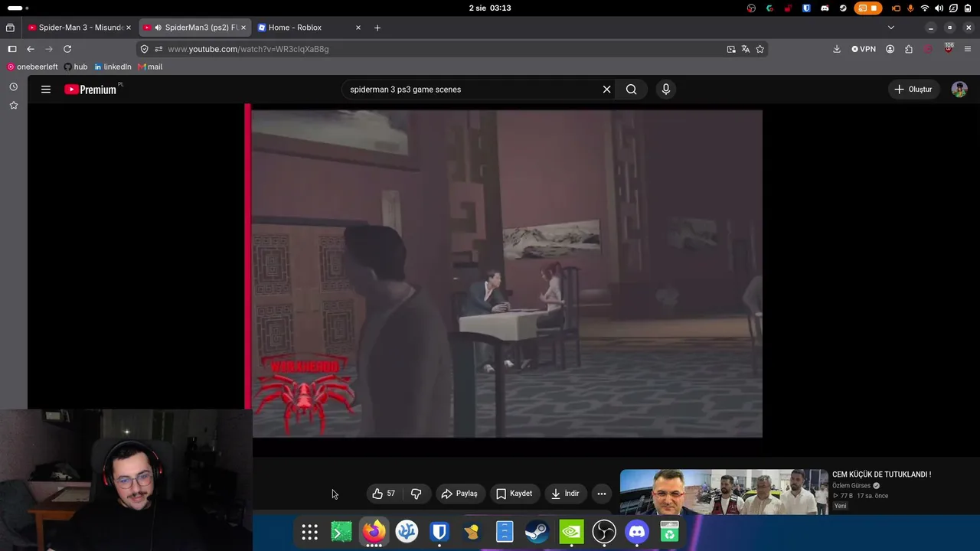This screenshot has width=980, height=551.
Task: Open the Wi-Fi network indicator
Action: coord(925,8)
